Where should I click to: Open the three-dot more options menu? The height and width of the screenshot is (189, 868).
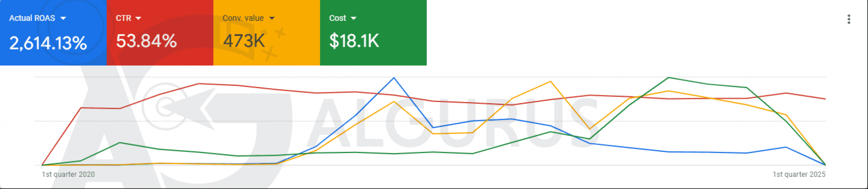pos(849,19)
